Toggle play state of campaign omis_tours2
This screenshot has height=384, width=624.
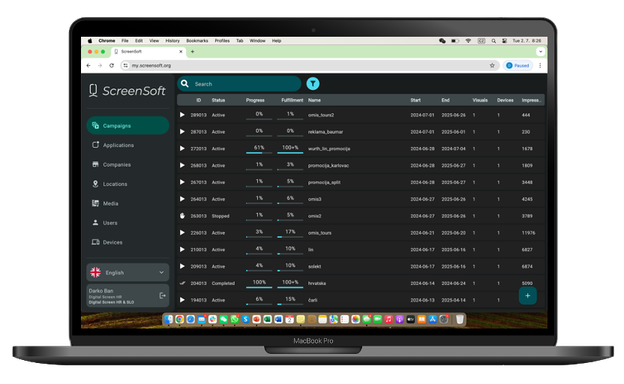click(x=182, y=115)
